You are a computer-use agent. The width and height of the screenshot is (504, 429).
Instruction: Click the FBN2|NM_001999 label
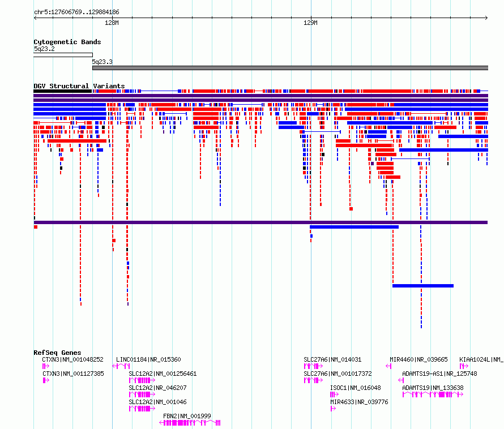tap(187, 416)
